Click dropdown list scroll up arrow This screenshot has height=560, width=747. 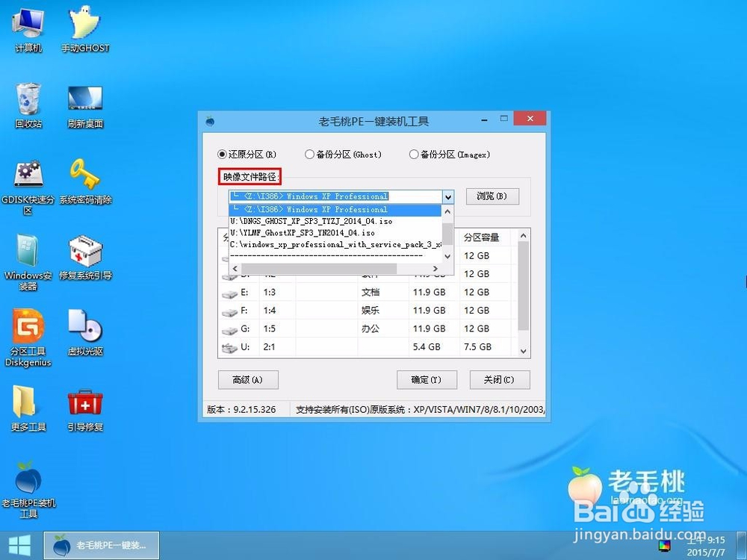click(447, 211)
